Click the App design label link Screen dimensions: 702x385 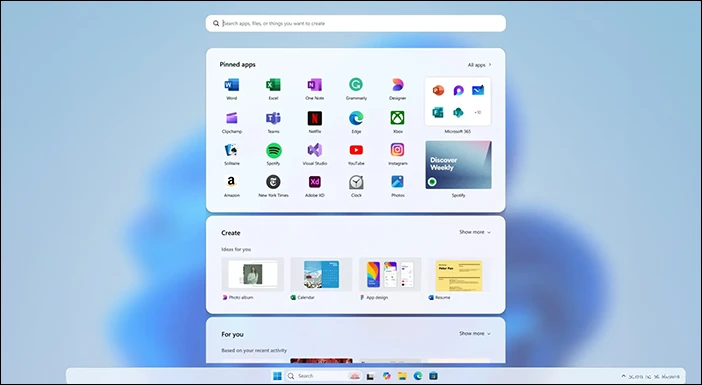(377, 297)
